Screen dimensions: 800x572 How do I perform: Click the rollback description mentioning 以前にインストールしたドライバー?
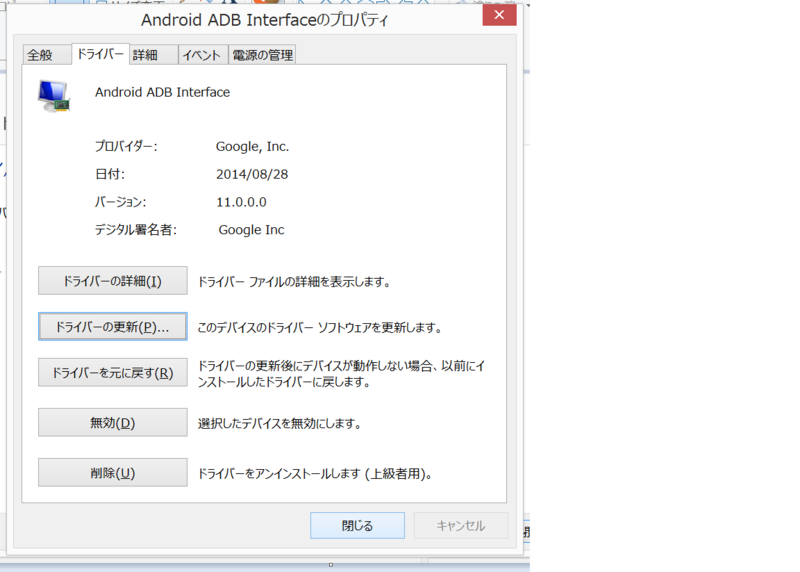(x=341, y=374)
